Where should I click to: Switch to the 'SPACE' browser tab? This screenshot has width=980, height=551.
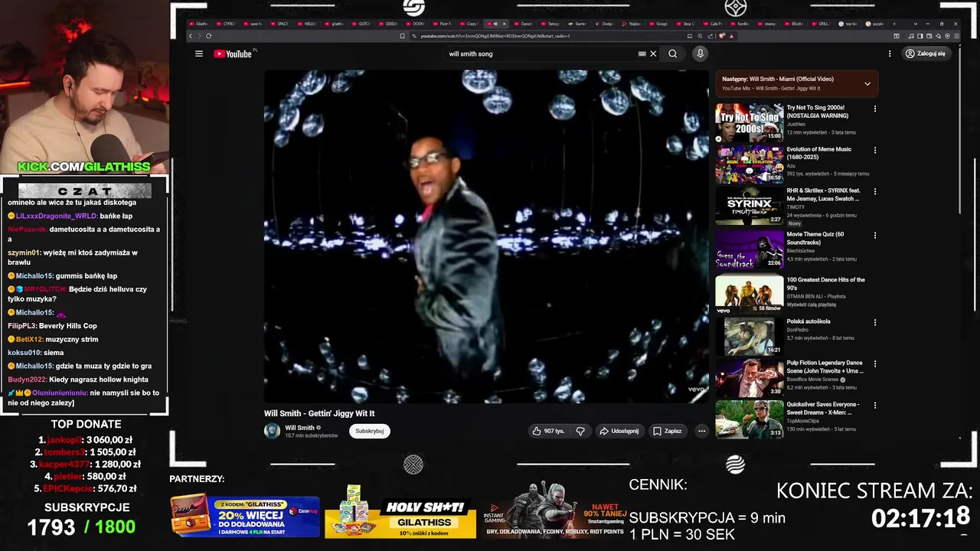coord(280,24)
